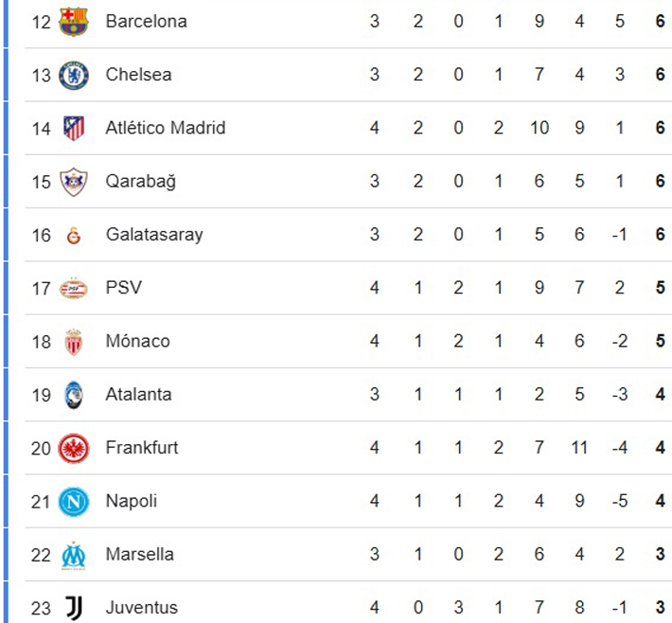The width and height of the screenshot is (672, 623).
Task: Select the Juventus team name
Action: click(141, 607)
